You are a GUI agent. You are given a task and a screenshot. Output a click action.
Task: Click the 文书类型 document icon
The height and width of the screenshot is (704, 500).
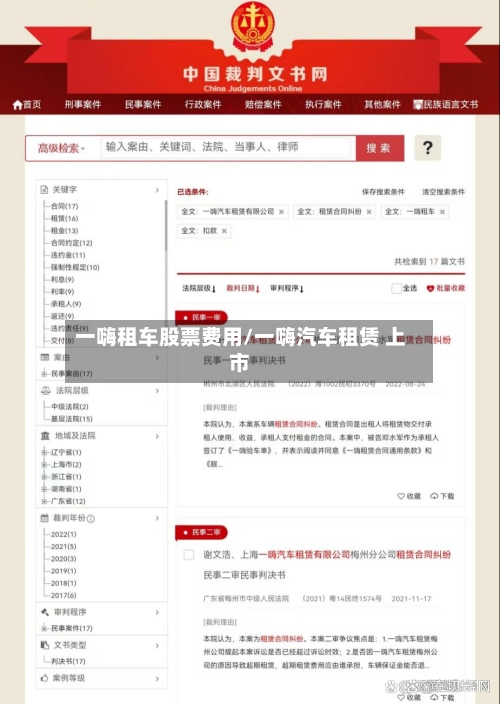pyautogui.click(x=45, y=645)
